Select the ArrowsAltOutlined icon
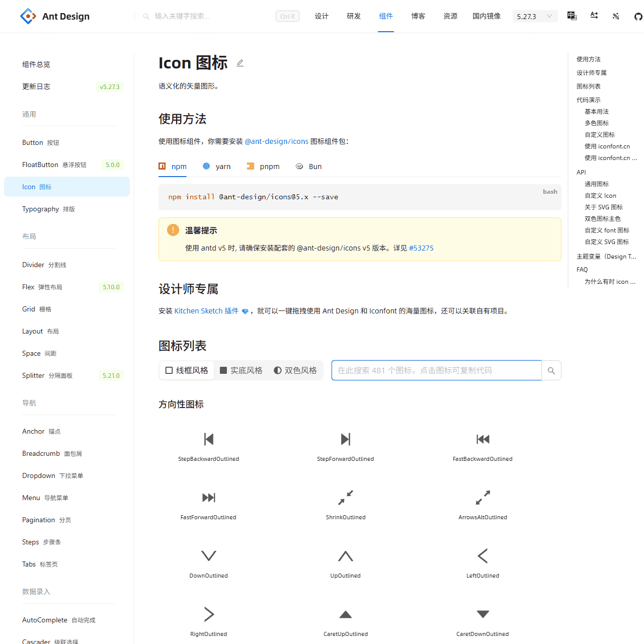This screenshot has width=644, height=644. [482, 498]
